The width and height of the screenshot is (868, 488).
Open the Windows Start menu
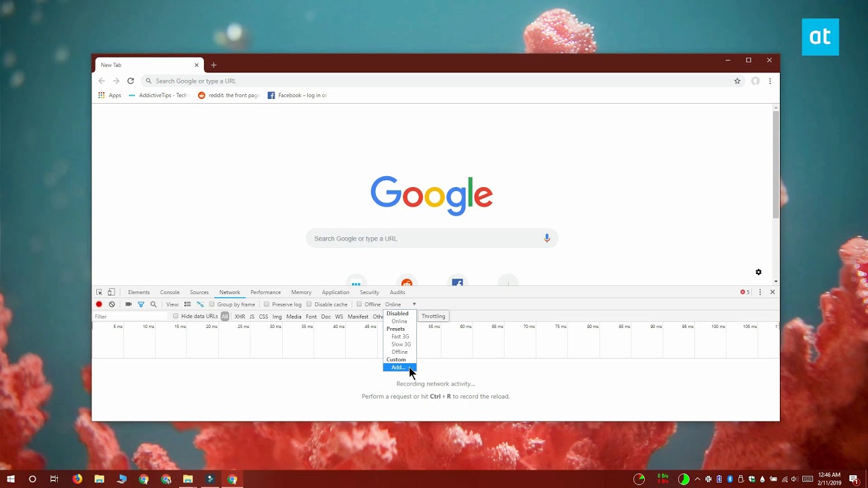(x=11, y=479)
